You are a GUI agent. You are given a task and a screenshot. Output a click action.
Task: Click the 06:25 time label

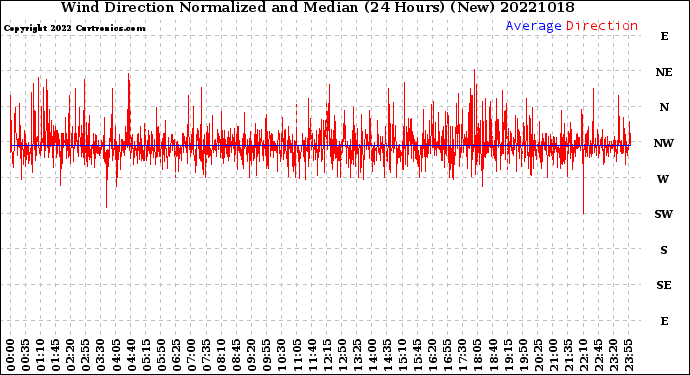176,355
